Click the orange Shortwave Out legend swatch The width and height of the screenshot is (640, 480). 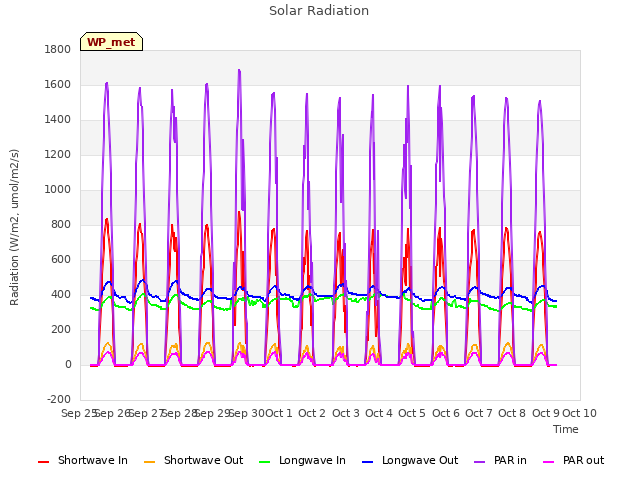click(x=149, y=462)
